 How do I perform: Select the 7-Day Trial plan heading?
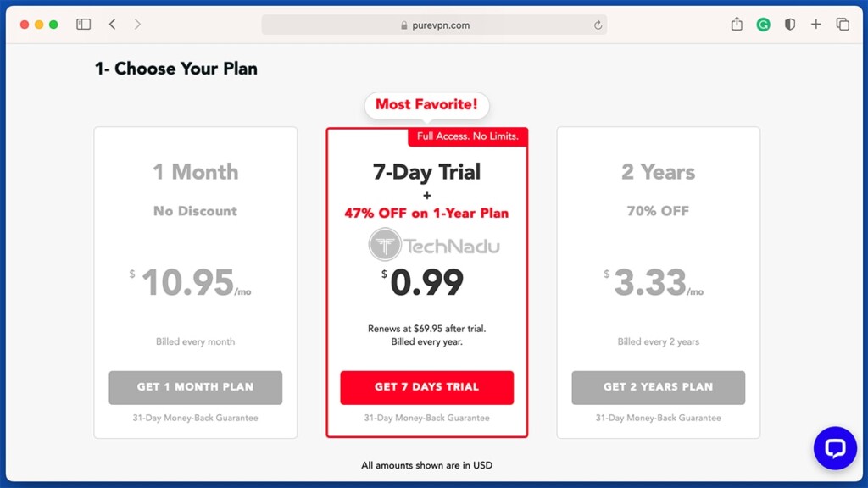click(427, 172)
